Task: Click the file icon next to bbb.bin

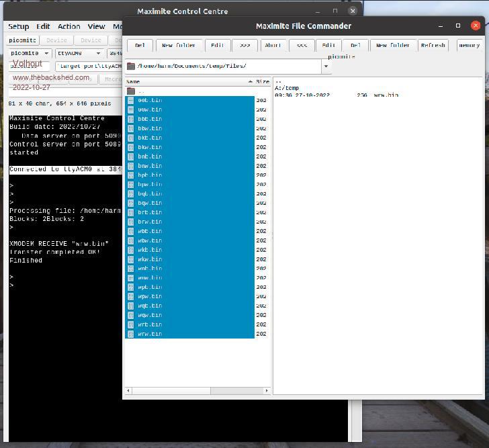Action: 131,119
